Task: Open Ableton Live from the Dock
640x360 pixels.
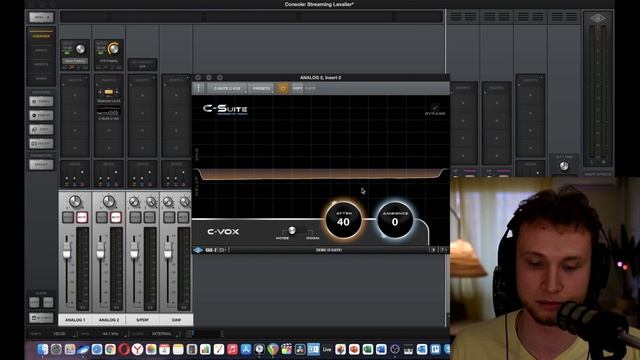Action: [x=327, y=349]
